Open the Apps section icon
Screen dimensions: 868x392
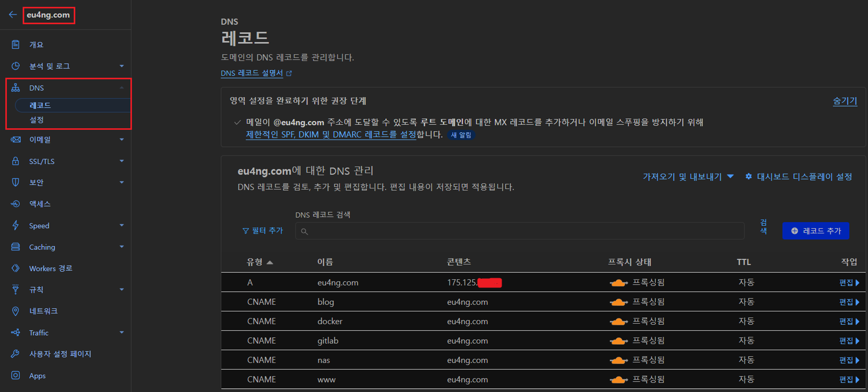[16, 376]
